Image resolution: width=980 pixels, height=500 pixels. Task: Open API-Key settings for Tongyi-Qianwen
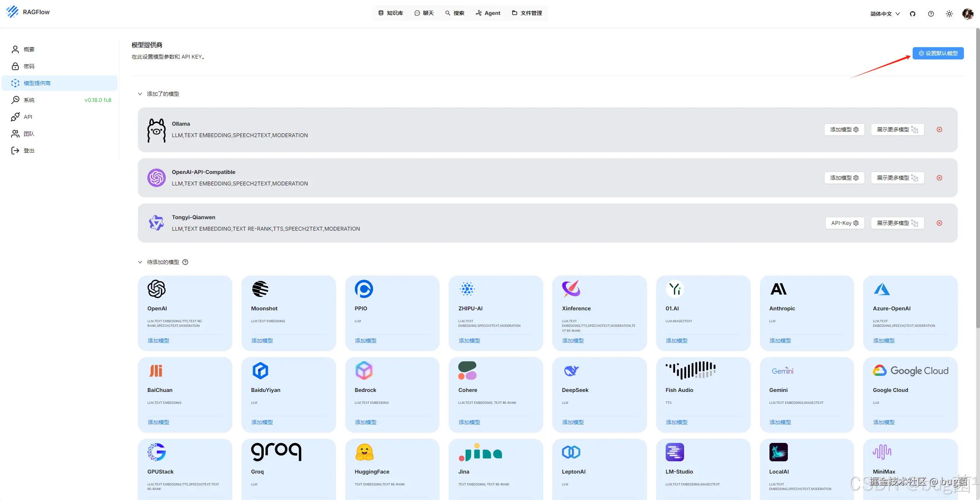click(845, 223)
